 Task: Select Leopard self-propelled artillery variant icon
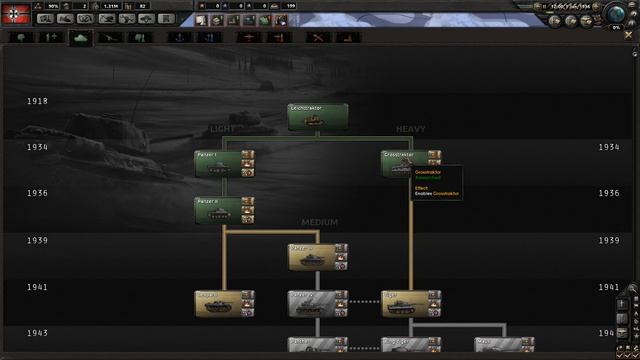click(248, 304)
